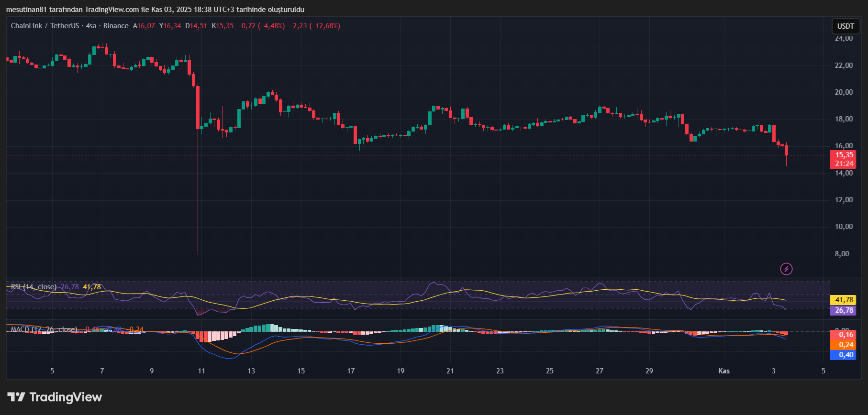
Task: Click the MACD (12, 26, close) indicator legend
Action: 44,329
